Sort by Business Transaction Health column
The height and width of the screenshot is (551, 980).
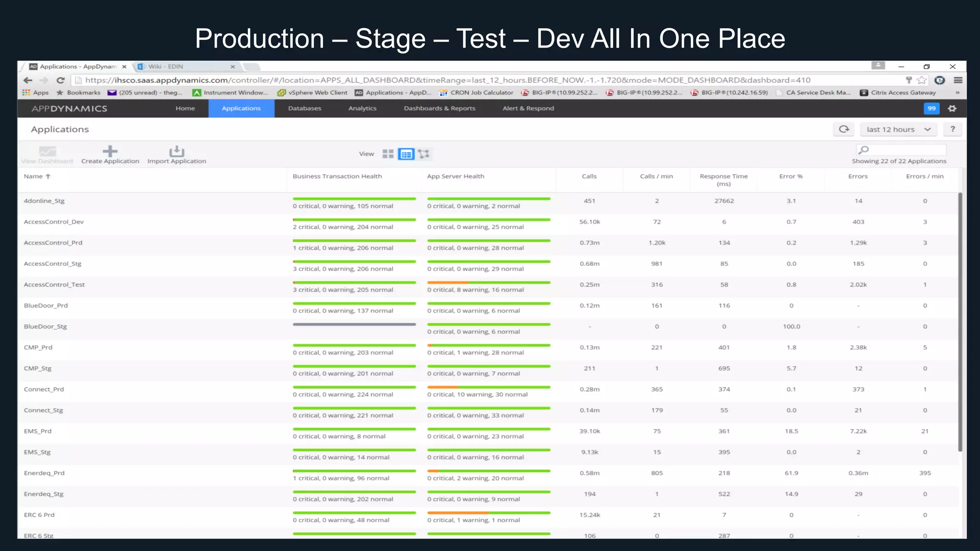337,176
